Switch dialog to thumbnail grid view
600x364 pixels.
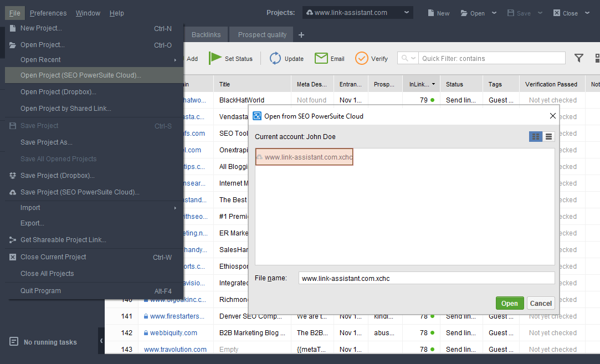click(536, 137)
